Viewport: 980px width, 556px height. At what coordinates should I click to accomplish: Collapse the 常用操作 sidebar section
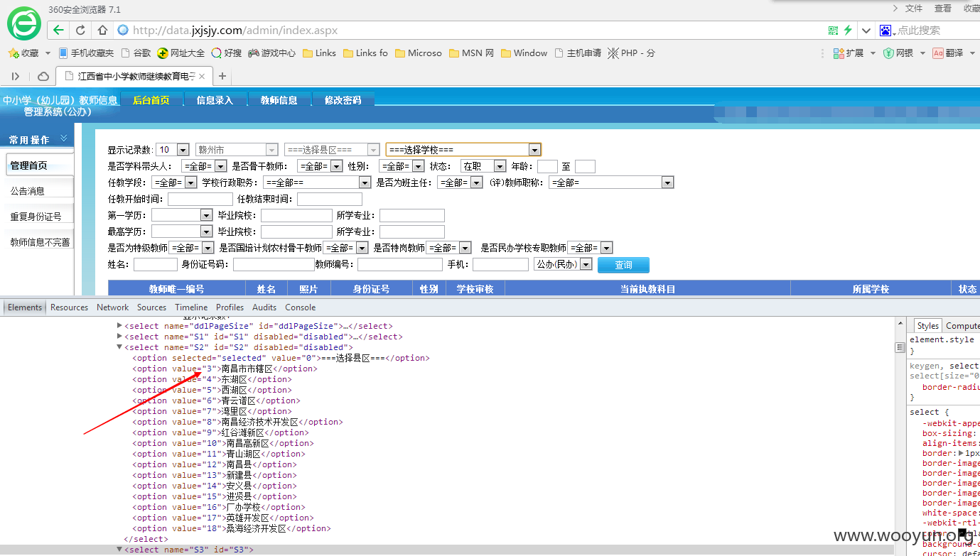click(63, 138)
